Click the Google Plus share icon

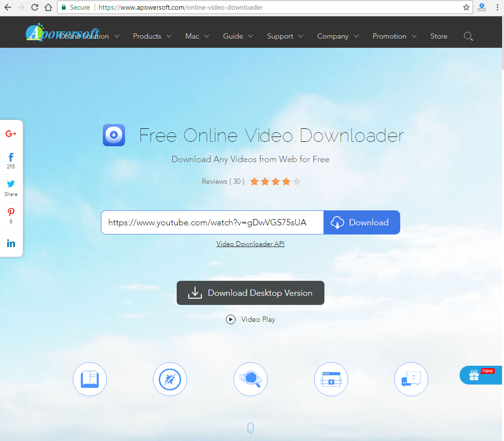pos(11,134)
